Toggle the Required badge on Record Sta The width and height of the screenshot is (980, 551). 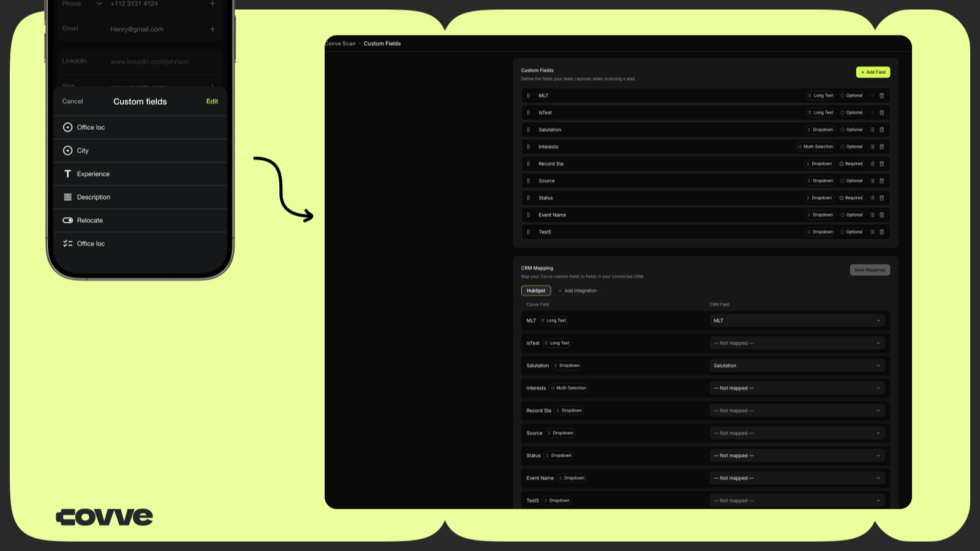coord(851,163)
